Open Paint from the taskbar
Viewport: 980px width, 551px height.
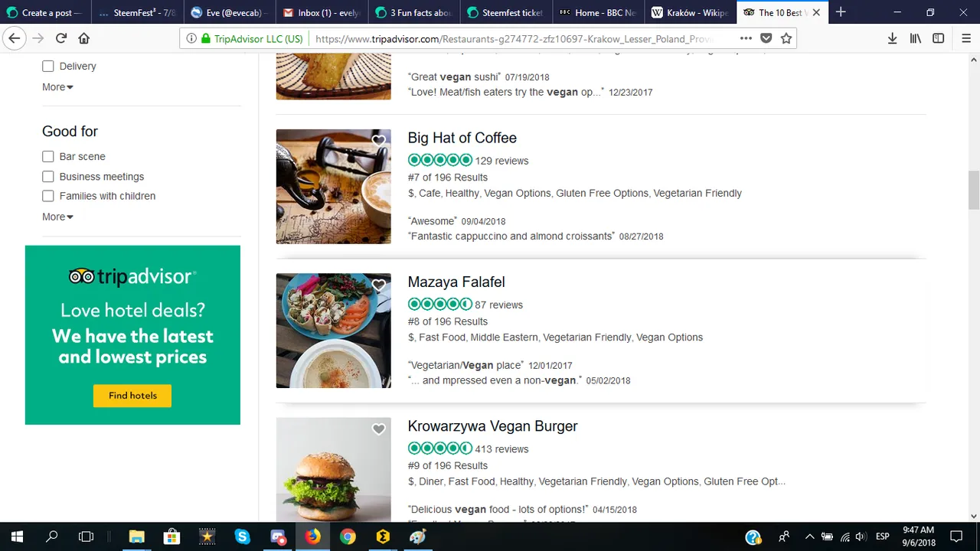pyautogui.click(x=418, y=536)
